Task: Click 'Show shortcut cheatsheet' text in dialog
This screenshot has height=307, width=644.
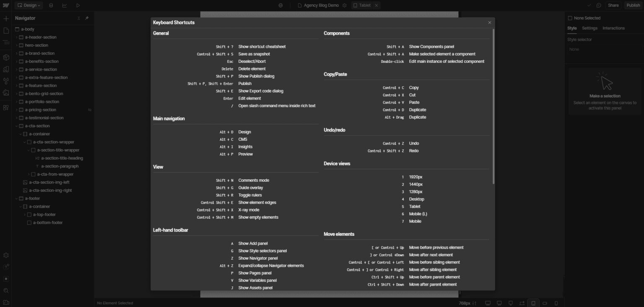Action: [x=262, y=46]
